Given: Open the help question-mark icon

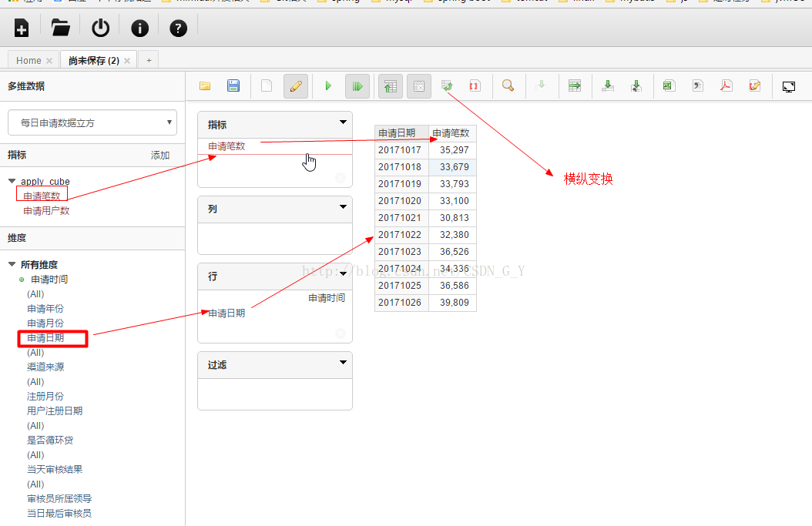Looking at the screenshot, I should click(179, 28).
